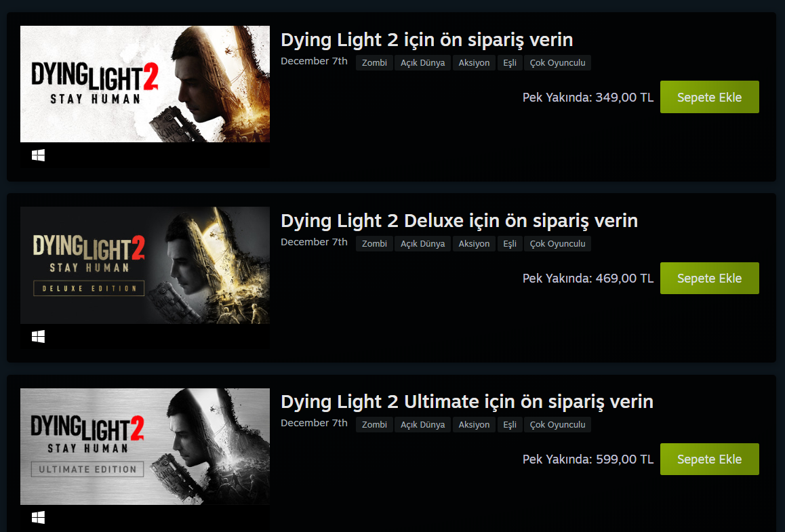Select Açık Dünya tag on standard edition

422,62
